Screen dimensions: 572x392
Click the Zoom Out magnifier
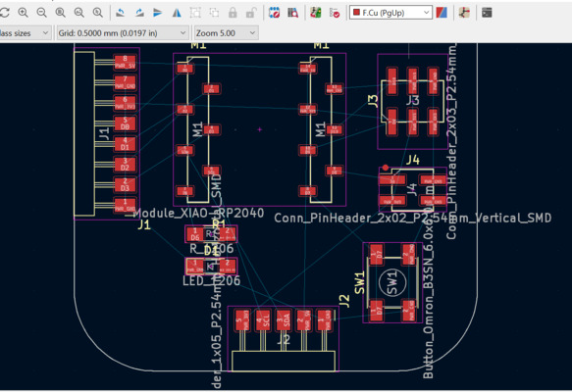pyautogui.click(x=41, y=13)
